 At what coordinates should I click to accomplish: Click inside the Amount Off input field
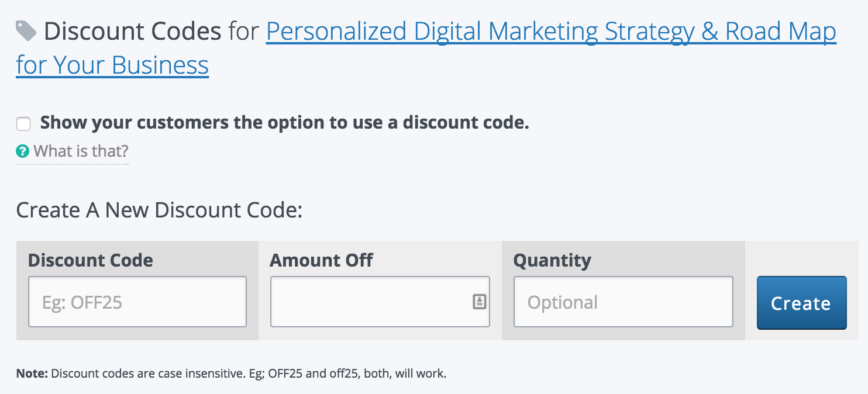370,302
